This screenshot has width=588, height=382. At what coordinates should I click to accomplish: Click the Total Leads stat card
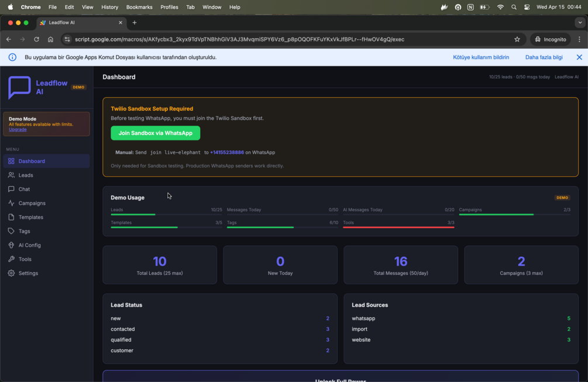160,265
